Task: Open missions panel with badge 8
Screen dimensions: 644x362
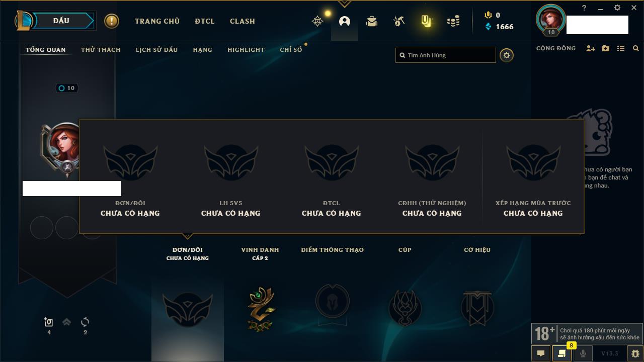Action: pos(562,353)
